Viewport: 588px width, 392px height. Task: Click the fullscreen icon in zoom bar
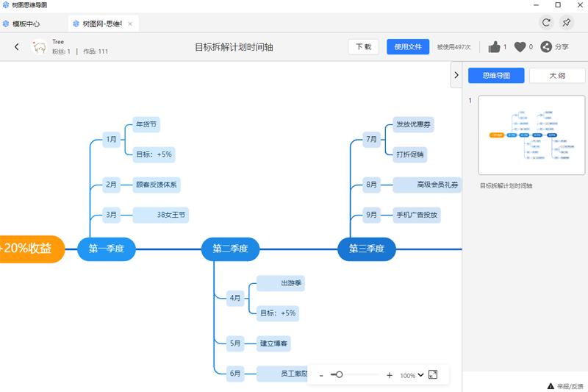coord(433,374)
